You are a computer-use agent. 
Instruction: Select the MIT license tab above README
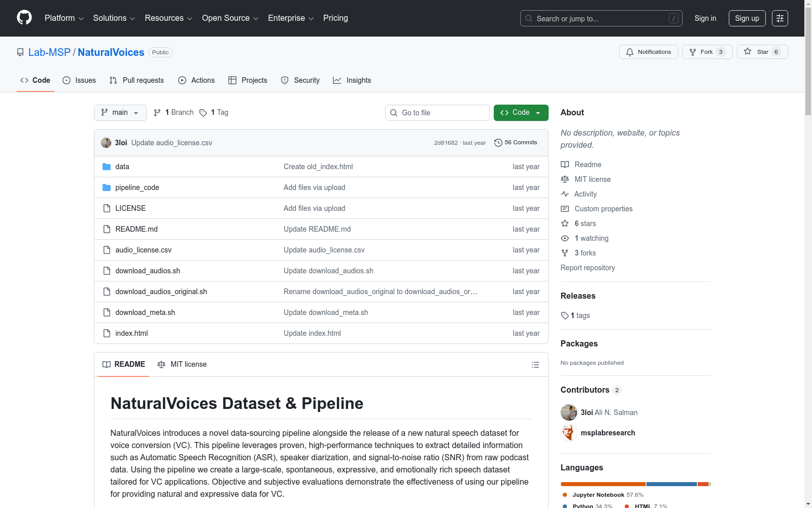[182, 364]
